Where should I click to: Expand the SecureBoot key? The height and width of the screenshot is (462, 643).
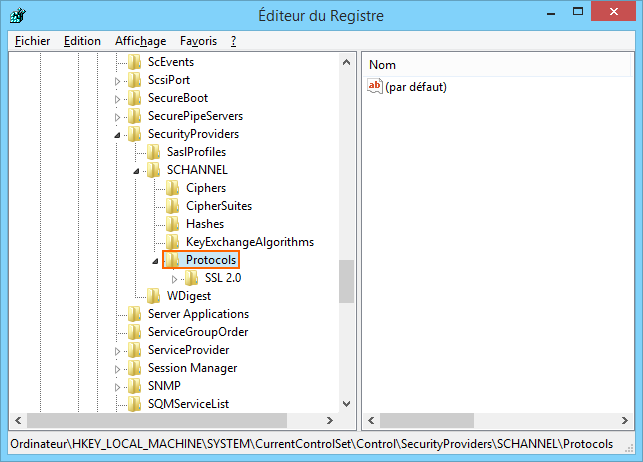tap(117, 99)
